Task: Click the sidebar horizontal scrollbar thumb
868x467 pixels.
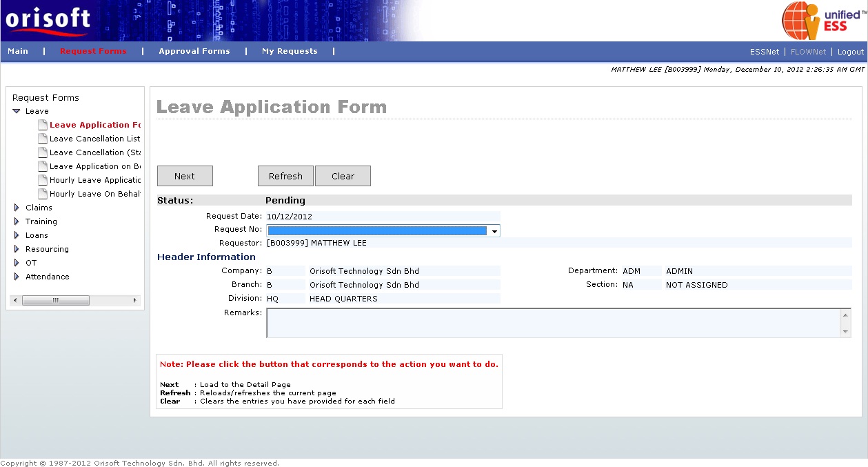Action: point(56,300)
